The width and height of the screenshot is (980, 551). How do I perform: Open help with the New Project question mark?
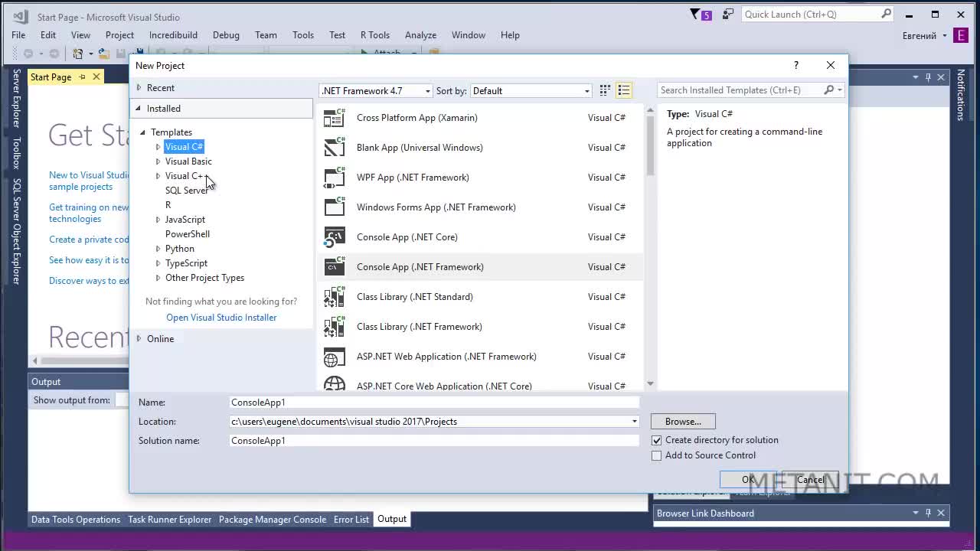click(x=796, y=65)
